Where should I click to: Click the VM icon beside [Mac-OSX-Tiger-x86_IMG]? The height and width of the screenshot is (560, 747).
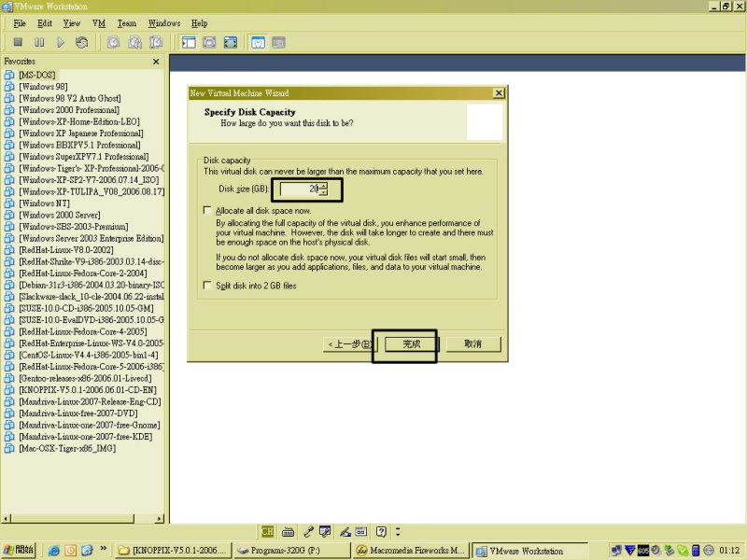click(9, 448)
